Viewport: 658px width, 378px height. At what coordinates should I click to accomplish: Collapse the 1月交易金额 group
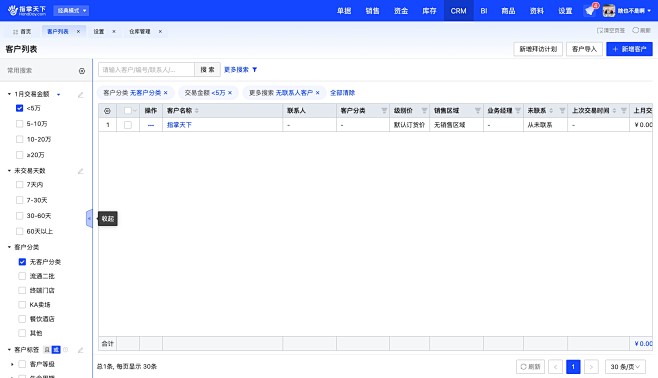pos(9,94)
